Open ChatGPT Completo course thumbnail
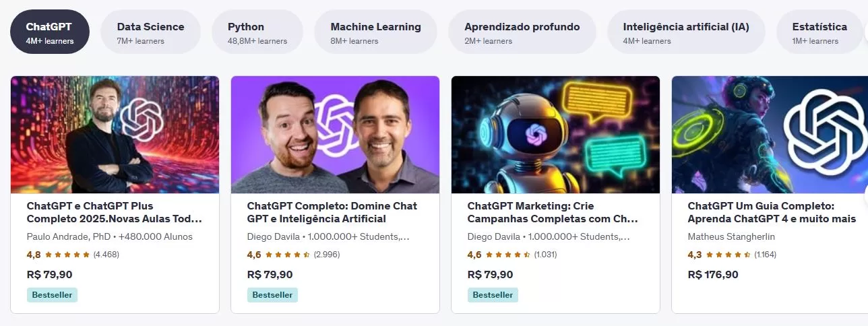Viewport: 868px width, 326px height. 335,135
